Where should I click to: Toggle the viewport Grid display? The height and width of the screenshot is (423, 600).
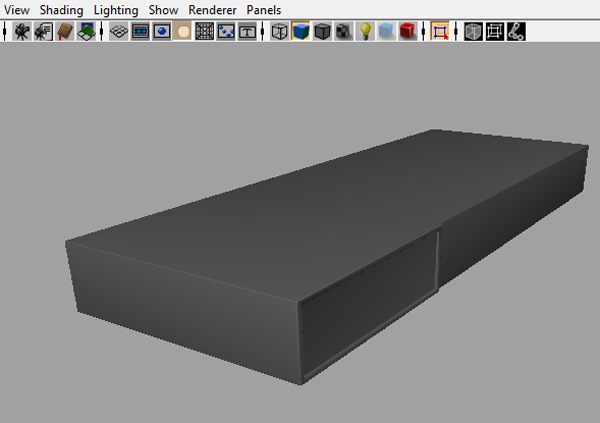coord(119,31)
